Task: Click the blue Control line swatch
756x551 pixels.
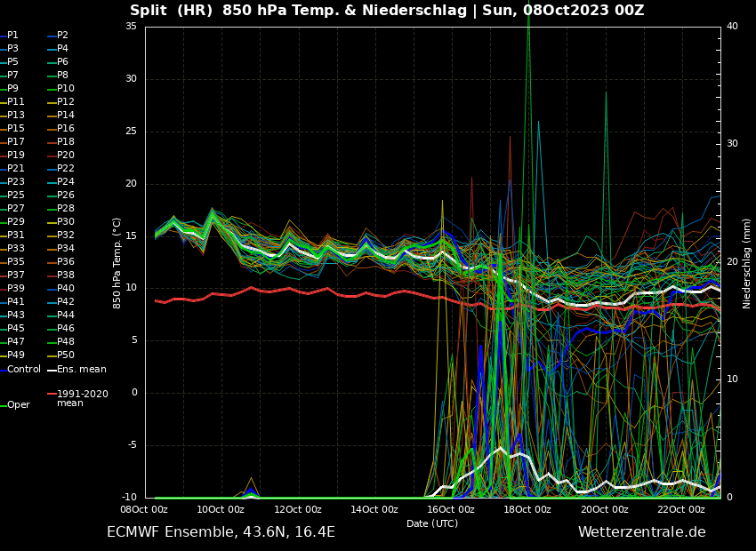Action: pyautogui.click(x=3, y=370)
